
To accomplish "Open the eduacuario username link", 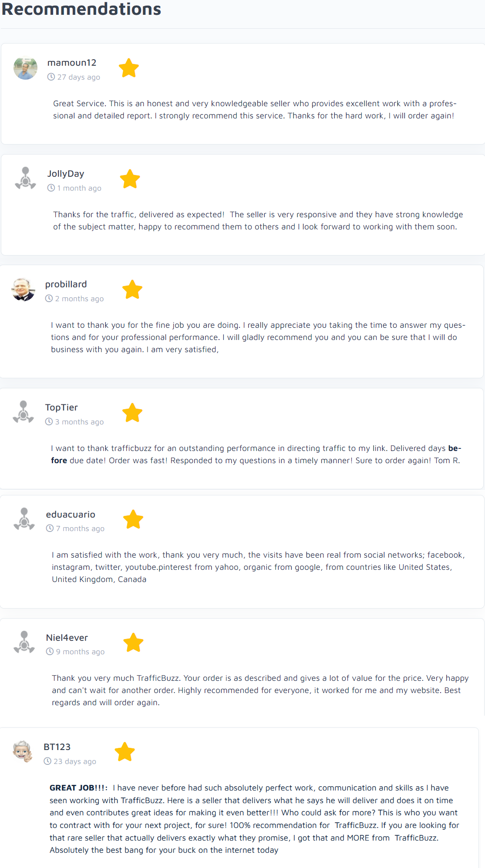I will (71, 515).
